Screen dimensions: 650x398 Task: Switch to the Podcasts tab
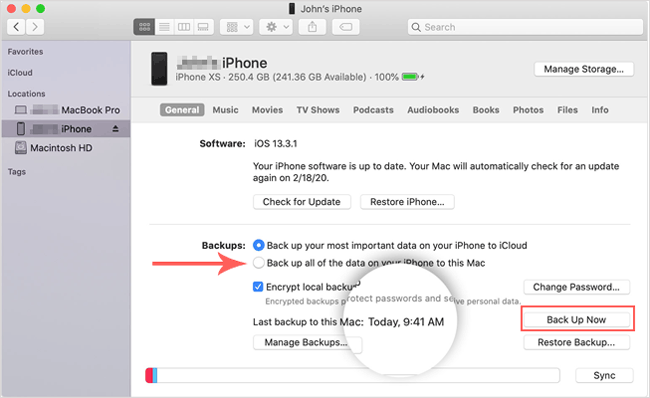pos(373,110)
